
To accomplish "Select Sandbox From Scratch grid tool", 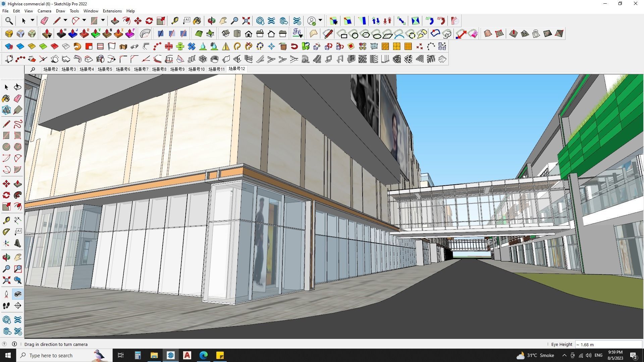I will pos(499,34).
